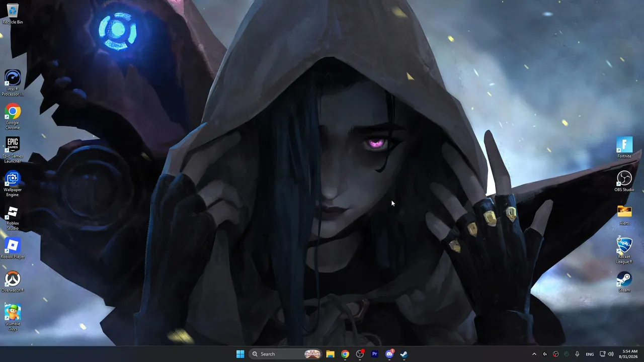
Task: Select the Alerts folder on desktop
Action: pyautogui.click(x=624, y=215)
